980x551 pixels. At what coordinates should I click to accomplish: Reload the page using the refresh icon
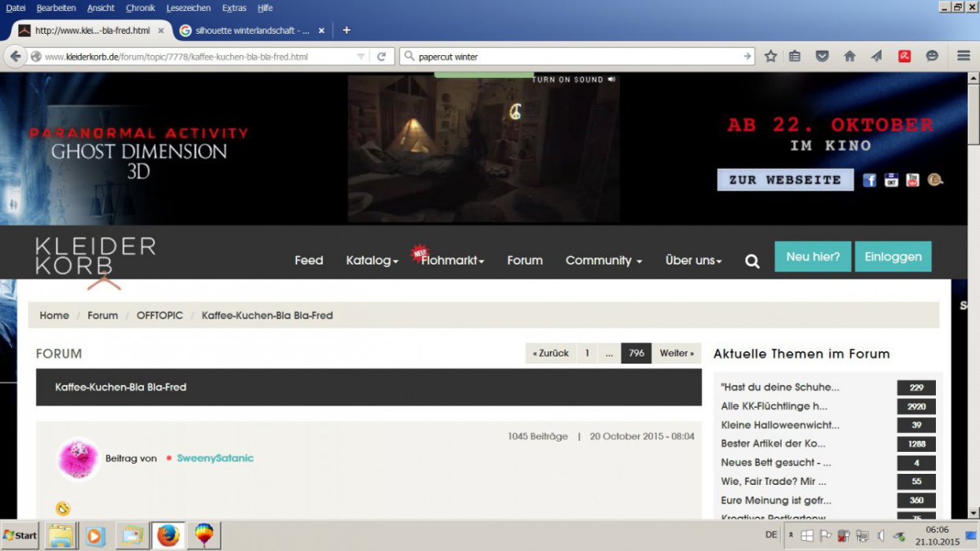click(381, 57)
